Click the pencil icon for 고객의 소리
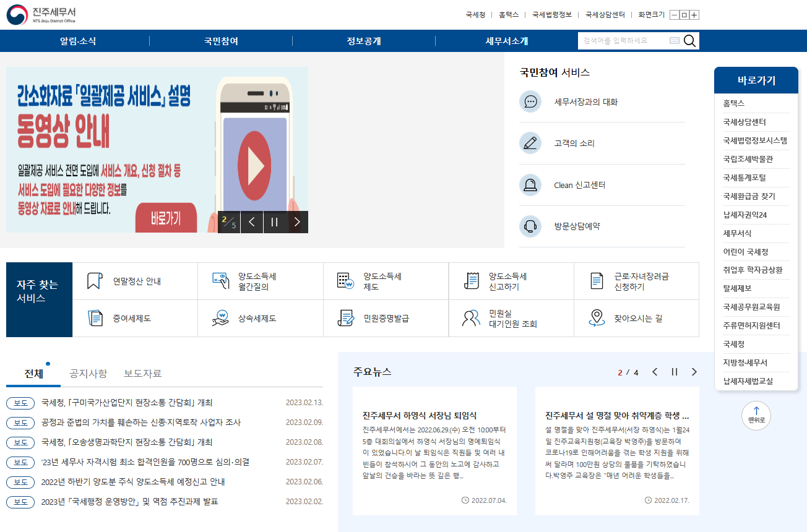807x532 pixels. click(x=530, y=143)
